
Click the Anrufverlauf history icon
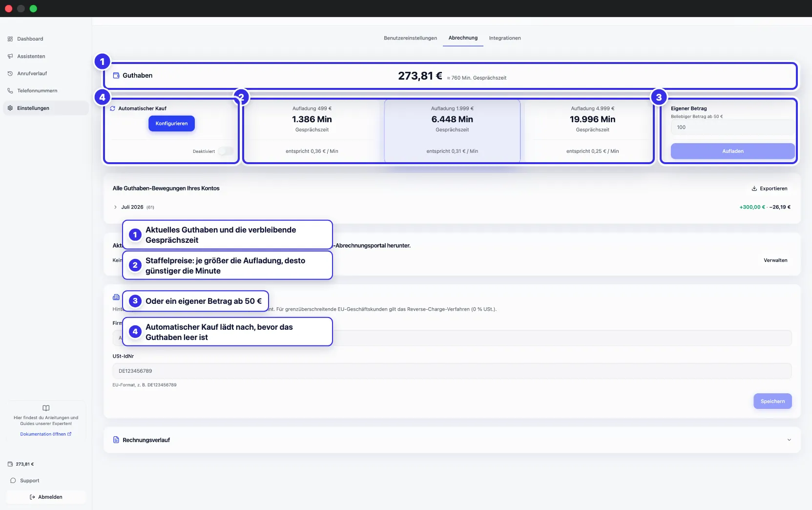pos(10,74)
